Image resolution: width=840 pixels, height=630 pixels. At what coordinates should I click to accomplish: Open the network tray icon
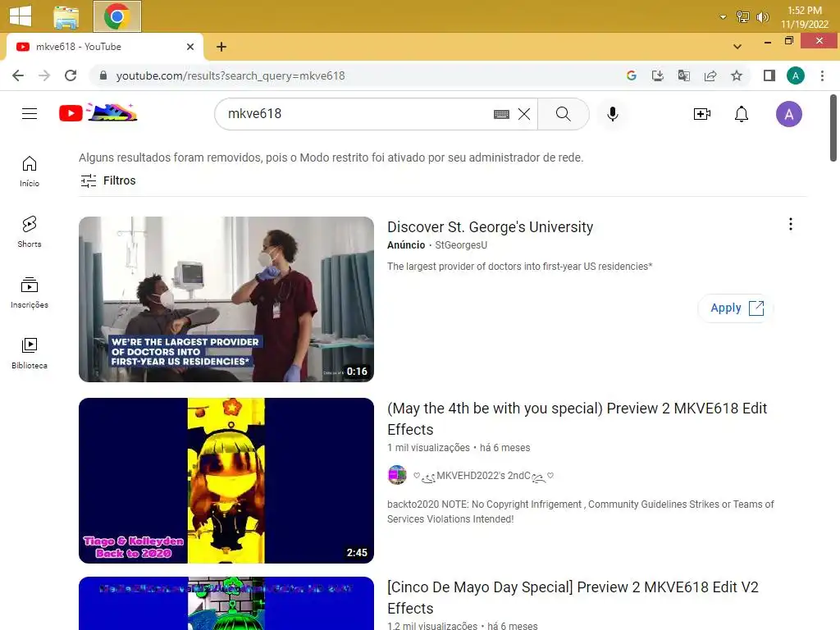(742, 17)
